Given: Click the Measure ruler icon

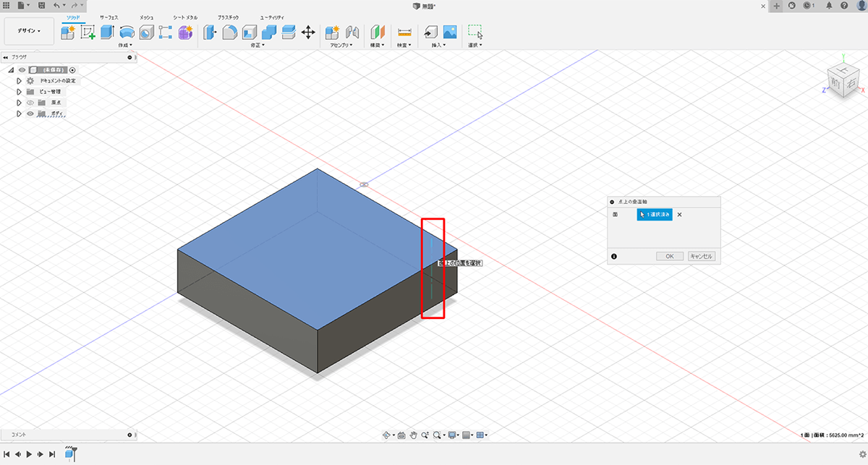Looking at the screenshot, I should [404, 32].
